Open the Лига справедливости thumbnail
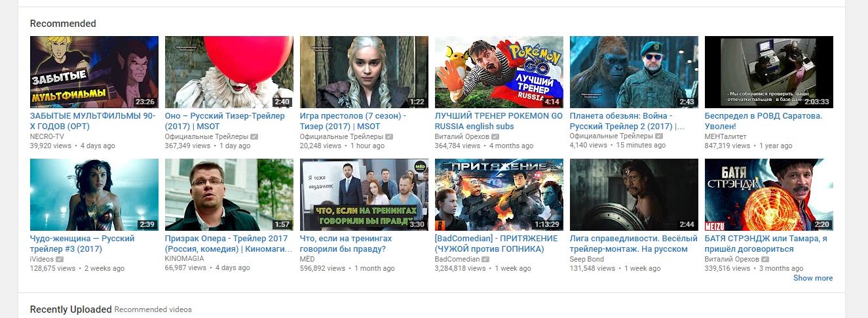 click(x=634, y=195)
